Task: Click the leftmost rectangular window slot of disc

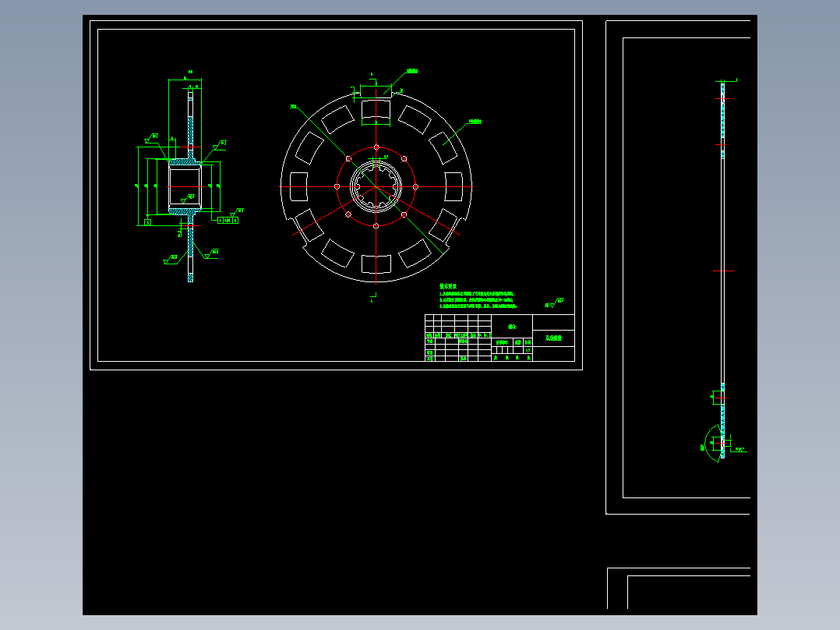Action: tap(299, 186)
